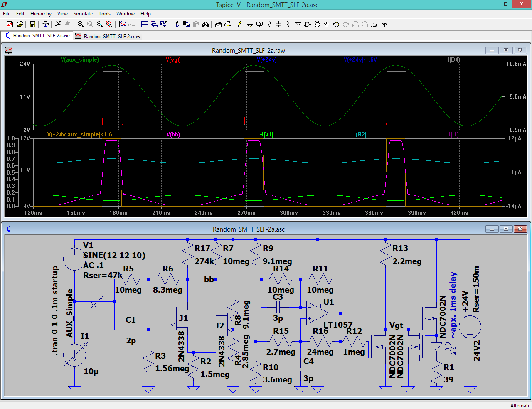Image resolution: width=532 pixels, height=409 pixels.
Task: Open the Component gate-symbol tool
Action: tap(308, 25)
